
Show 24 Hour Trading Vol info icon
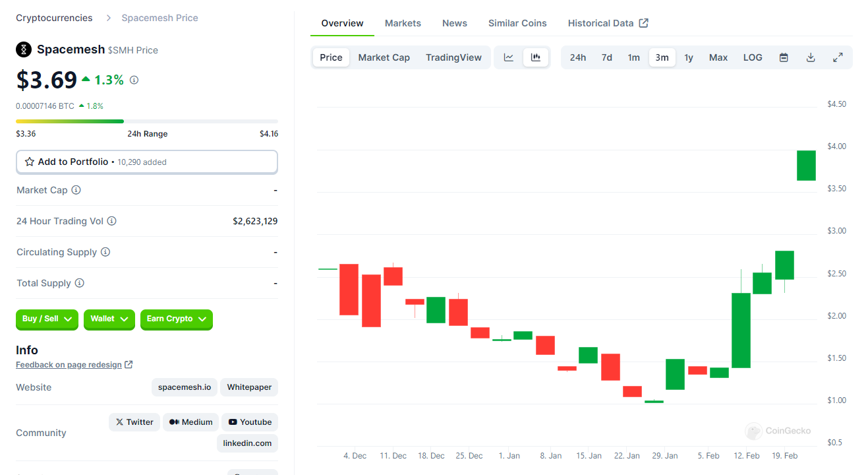point(111,221)
